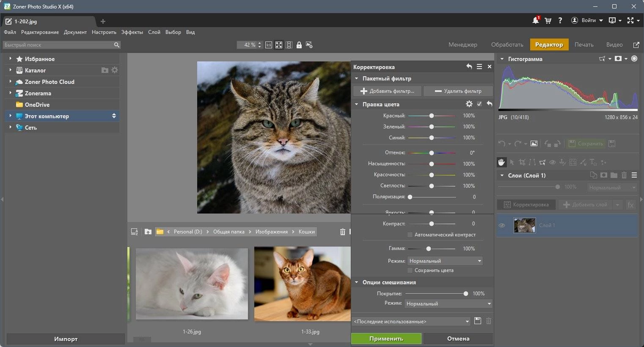Enable Автоматический контраст checkbox
This screenshot has width=644, height=347.
(410, 235)
